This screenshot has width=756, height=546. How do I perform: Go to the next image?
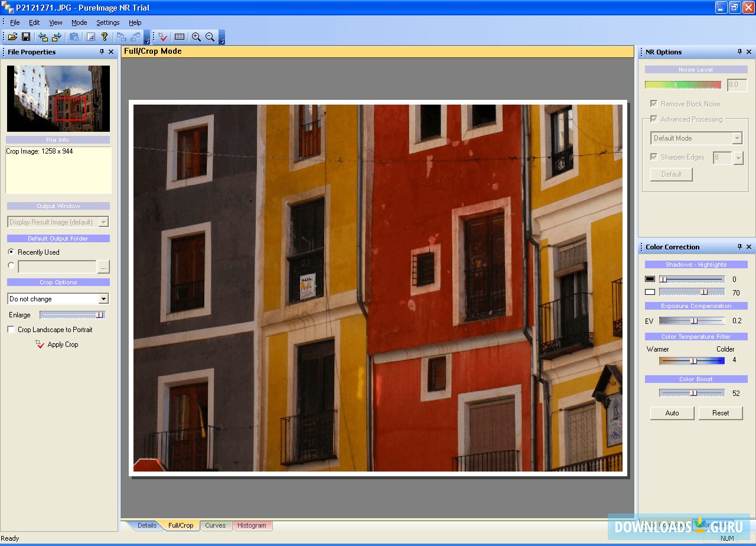point(57,37)
